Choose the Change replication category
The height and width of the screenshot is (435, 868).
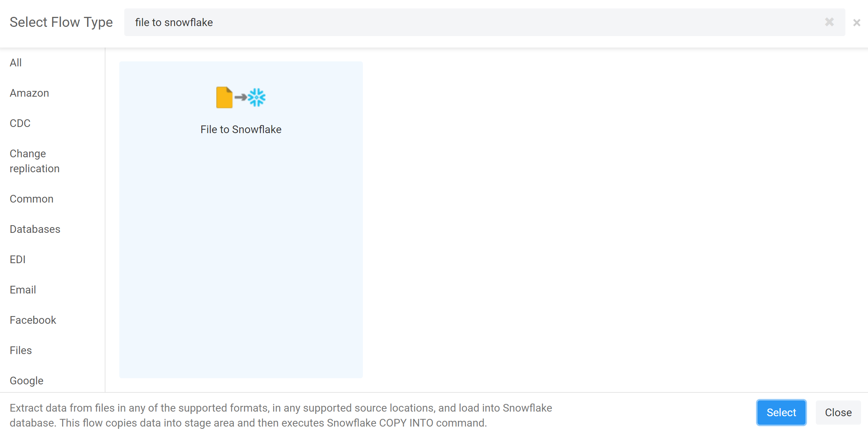(x=35, y=161)
